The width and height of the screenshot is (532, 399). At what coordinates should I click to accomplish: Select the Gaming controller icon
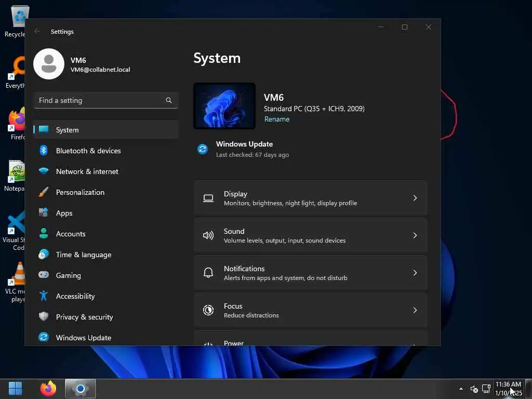(44, 275)
